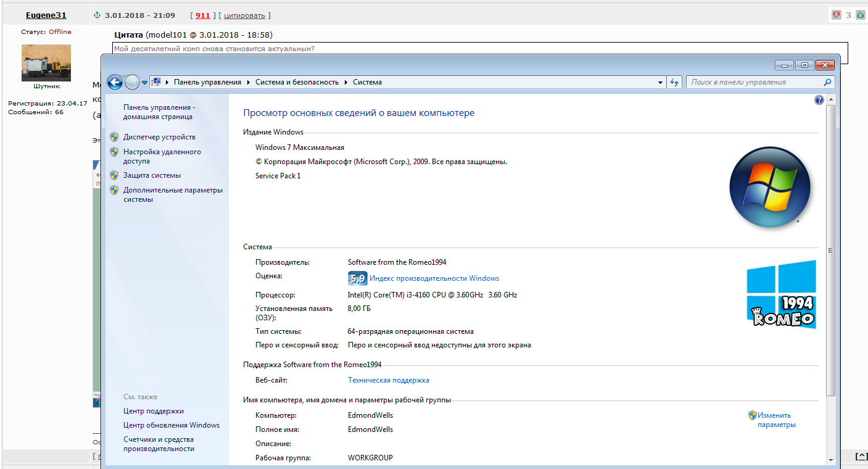Minimize the System window
The width and height of the screenshot is (868, 469).
[x=785, y=65]
